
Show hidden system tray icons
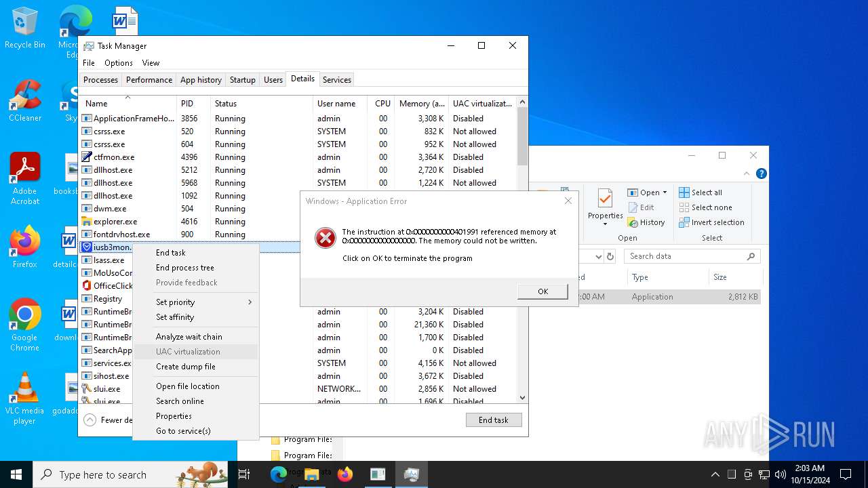pos(715,474)
